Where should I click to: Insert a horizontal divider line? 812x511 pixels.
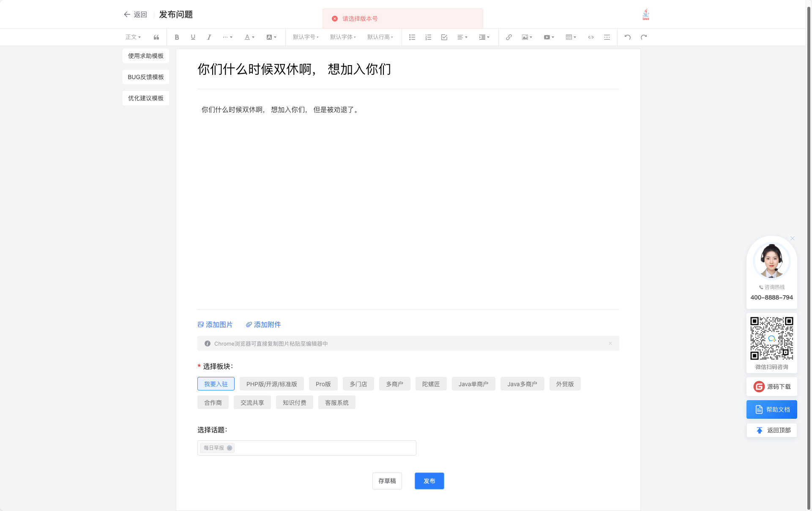[607, 37]
